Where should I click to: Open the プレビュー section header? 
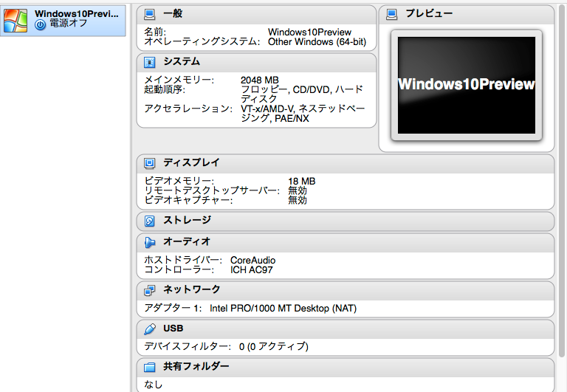tap(467, 15)
